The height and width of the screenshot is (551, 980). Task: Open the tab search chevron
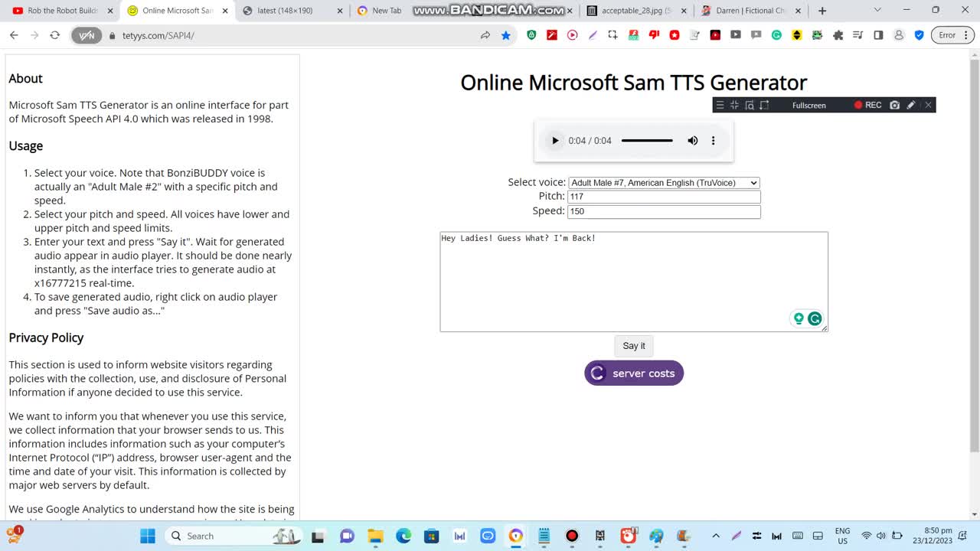(877, 11)
